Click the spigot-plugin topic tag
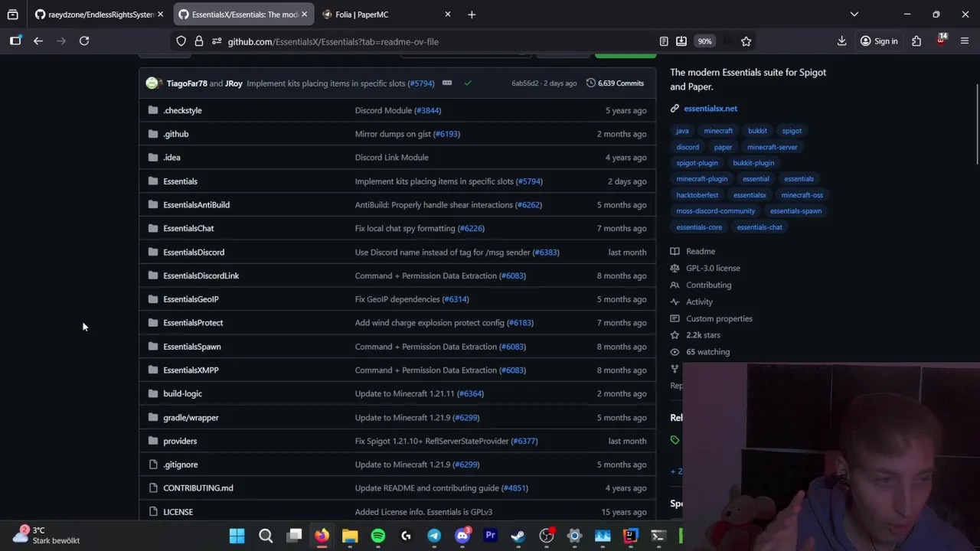Viewport: 980px width, 551px height. [x=697, y=163]
